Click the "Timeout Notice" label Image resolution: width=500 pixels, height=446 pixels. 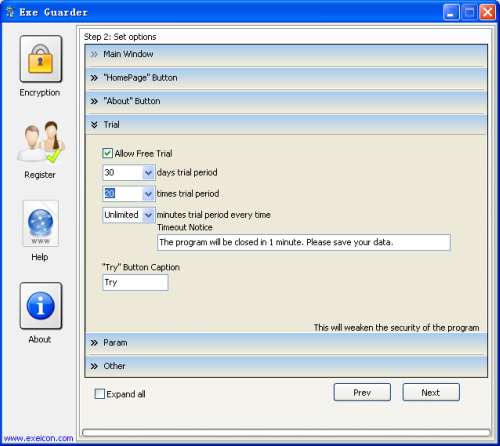[x=185, y=227]
